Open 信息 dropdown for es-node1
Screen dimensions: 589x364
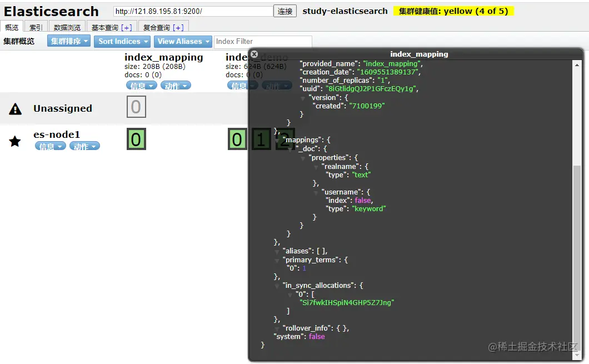[51, 146]
